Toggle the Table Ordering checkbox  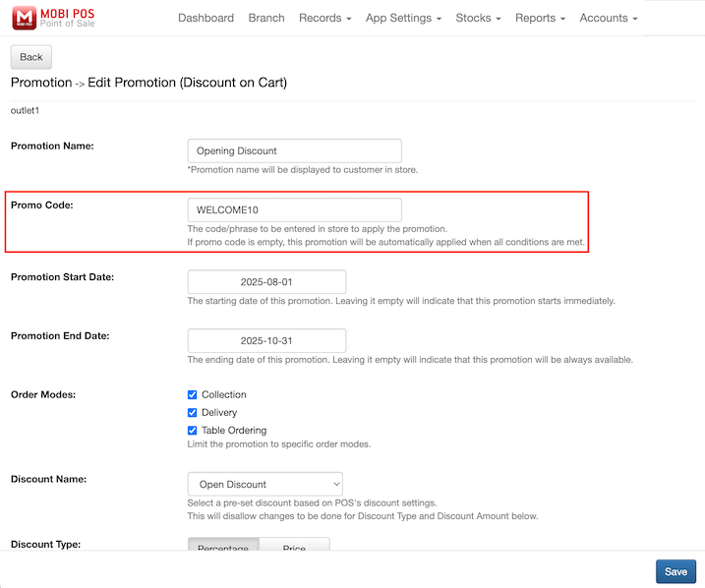(192, 431)
